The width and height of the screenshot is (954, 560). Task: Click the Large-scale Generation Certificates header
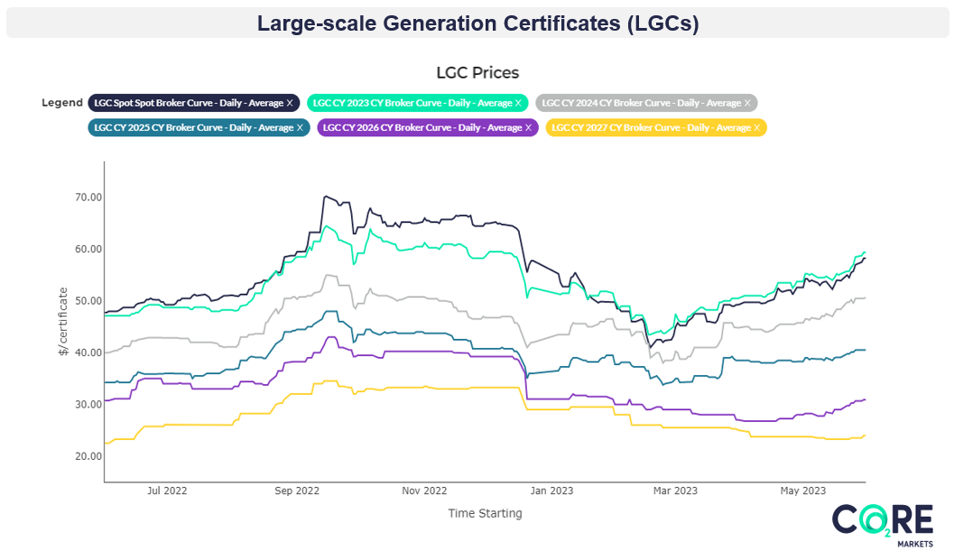(x=477, y=23)
